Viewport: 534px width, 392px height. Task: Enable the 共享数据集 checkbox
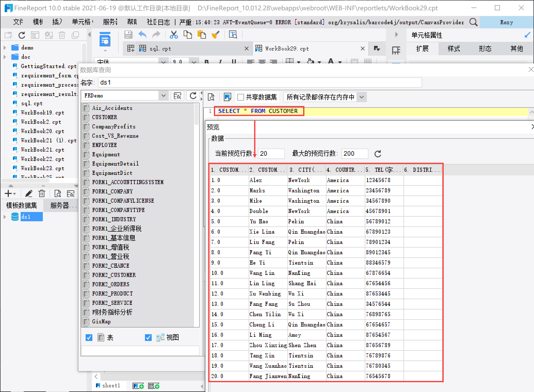pos(240,97)
